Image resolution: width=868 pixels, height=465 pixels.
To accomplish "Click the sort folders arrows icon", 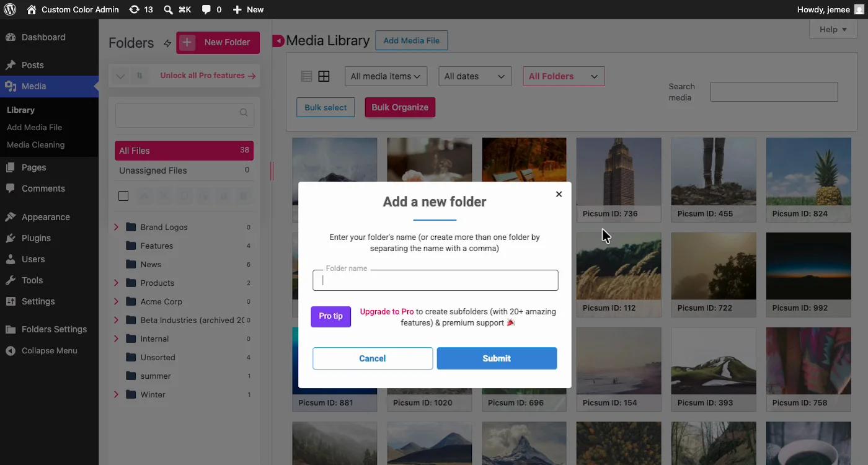I will (x=139, y=76).
